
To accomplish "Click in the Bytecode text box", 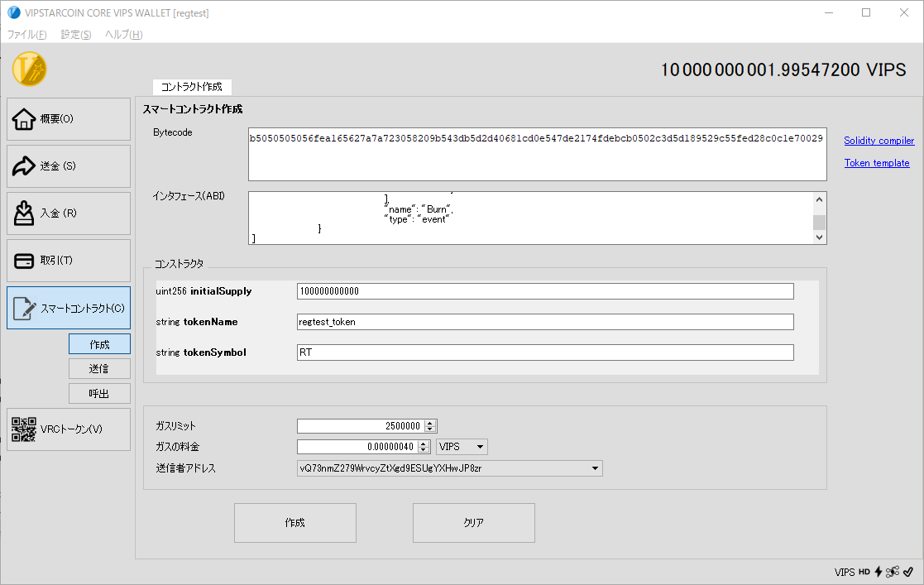I will [538, 154].
